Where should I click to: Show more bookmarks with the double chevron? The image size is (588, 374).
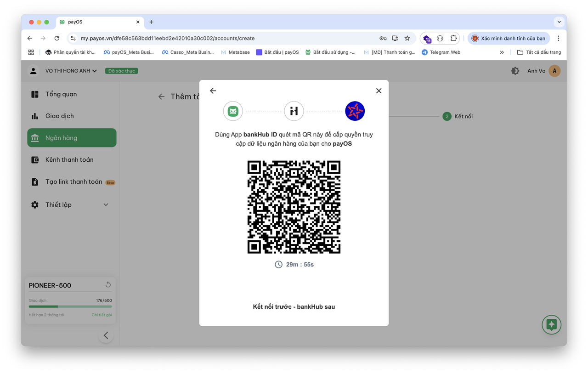tap(502, 52)
